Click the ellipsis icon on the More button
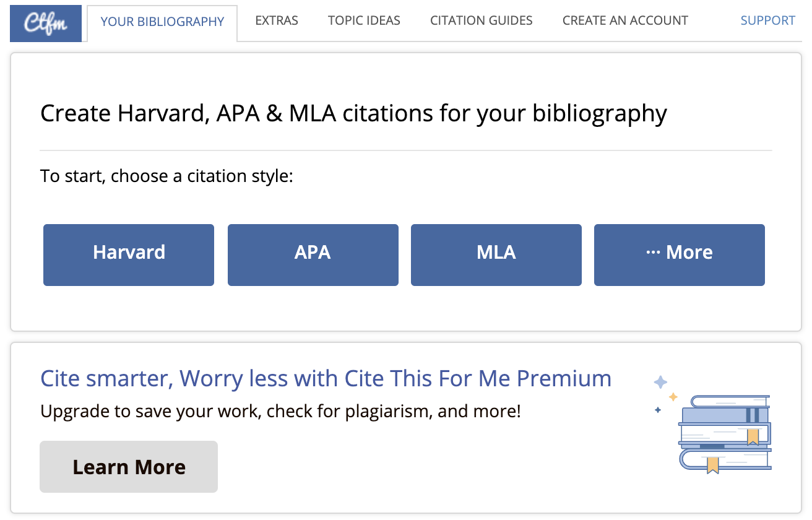 (654, 252)
